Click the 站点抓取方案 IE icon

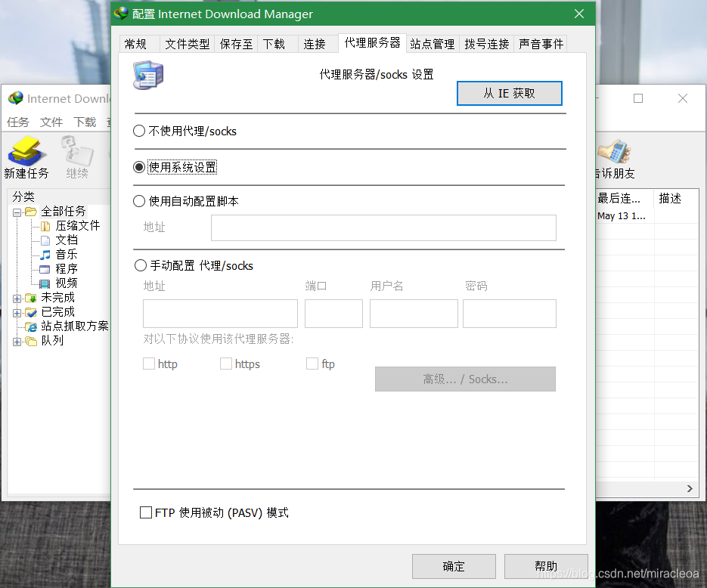coord(31,326)
